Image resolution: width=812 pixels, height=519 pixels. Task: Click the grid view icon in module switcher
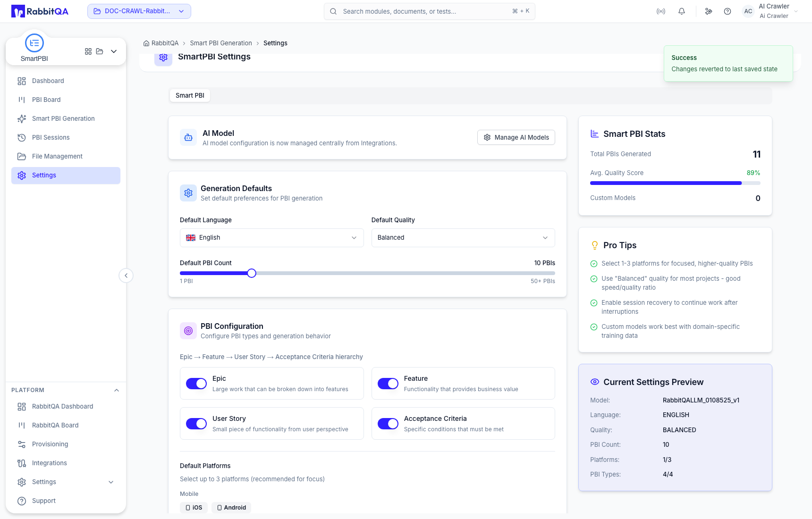(88, 51)
